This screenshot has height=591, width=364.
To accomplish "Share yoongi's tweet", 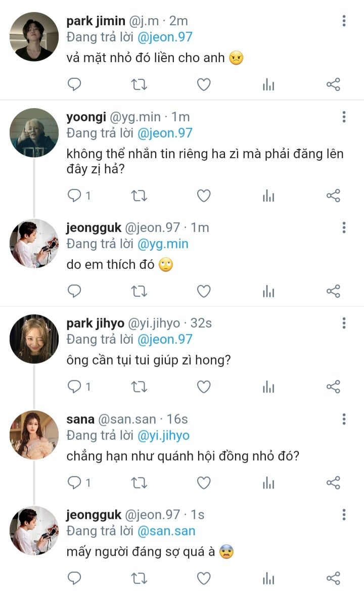I will (x=333, y=196).
